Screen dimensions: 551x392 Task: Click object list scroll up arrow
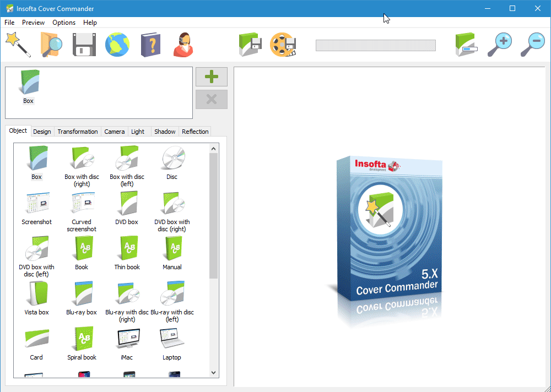[x=213, y=149]
